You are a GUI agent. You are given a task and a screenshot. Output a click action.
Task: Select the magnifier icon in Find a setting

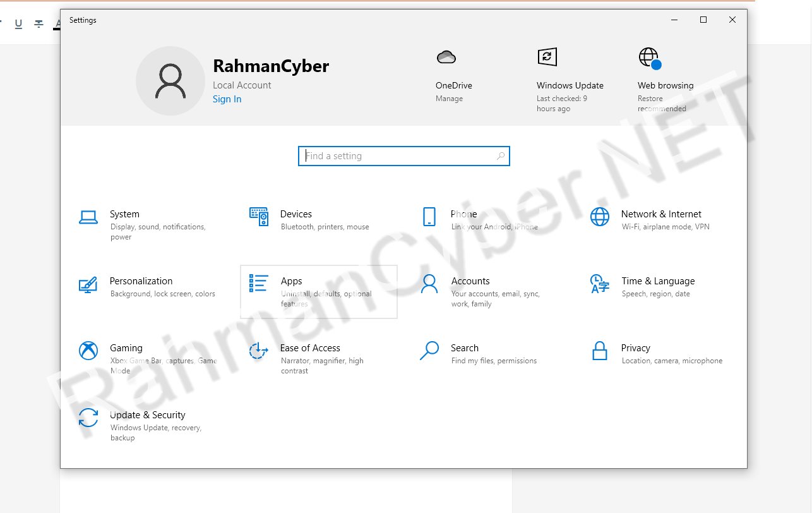(501, 156)
